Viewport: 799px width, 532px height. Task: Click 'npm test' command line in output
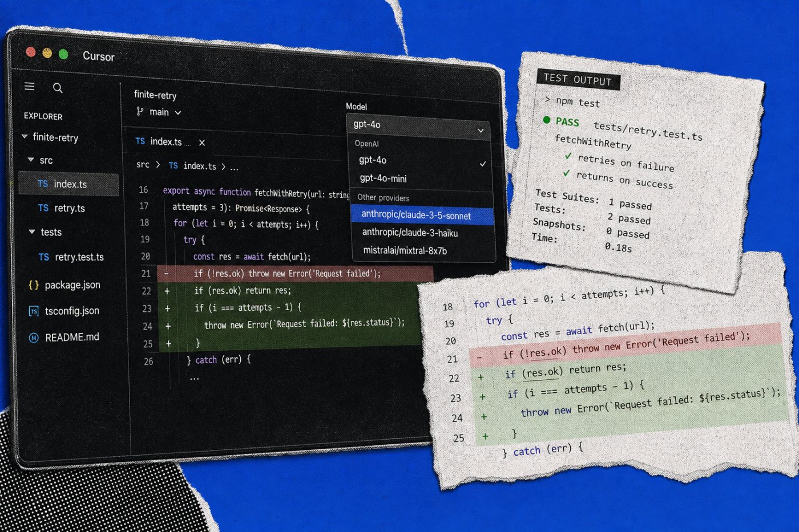click(x=572, y=101)
